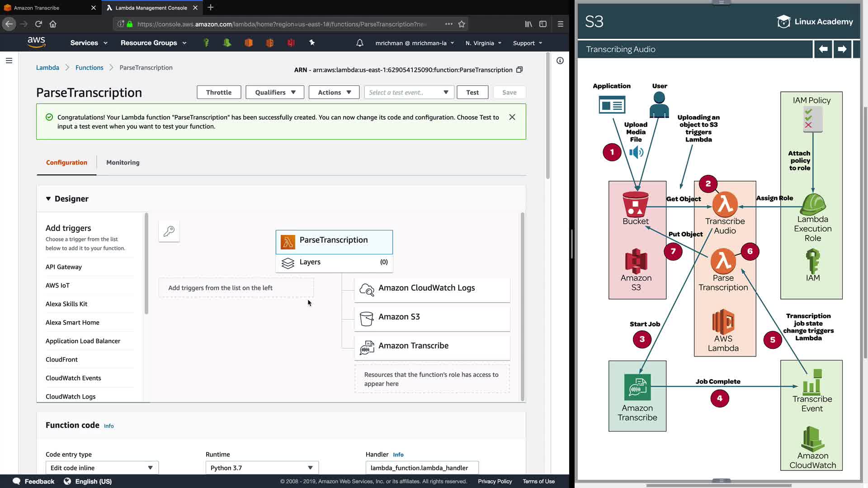Bookmark this page with star icon

tap(462, 24)
